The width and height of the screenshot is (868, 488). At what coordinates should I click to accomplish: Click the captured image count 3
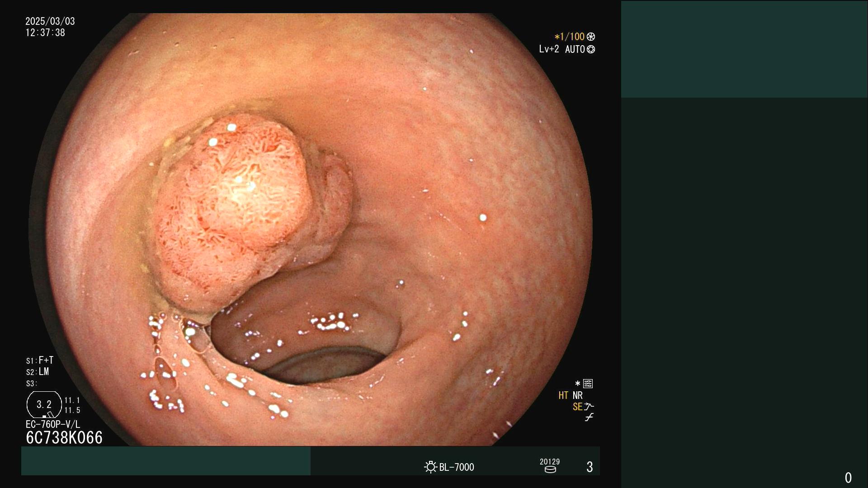point(590,467)
